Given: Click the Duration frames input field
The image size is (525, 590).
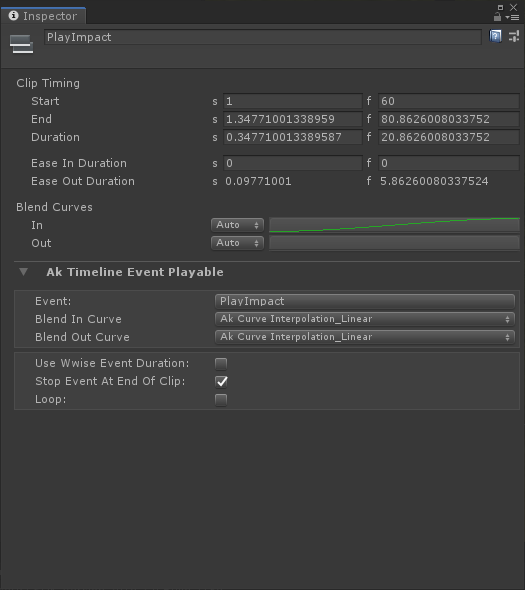Looking at the screenshot, I should click(449, 137).
